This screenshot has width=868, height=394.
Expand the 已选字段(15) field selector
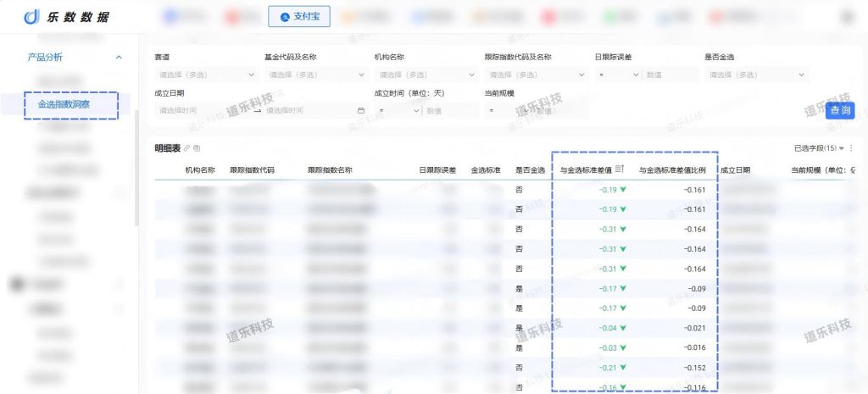819,148
